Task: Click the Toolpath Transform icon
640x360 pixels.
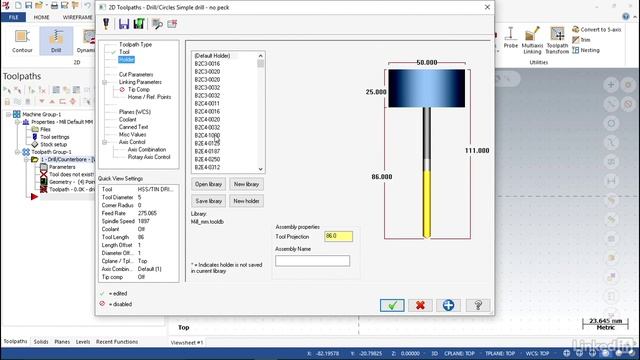Action: click(x=557, y=40)
